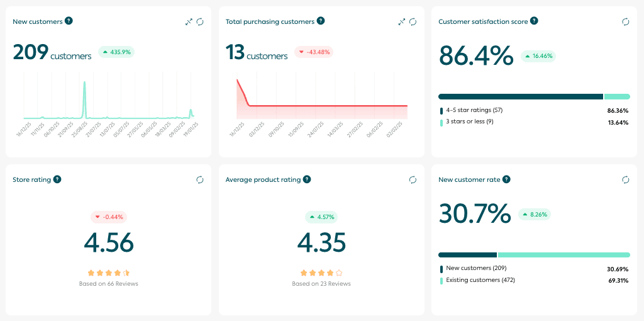Click the dark 4–5 star ratings bar segment
Screen dimensions: 644x321
(x=520, y=96)
